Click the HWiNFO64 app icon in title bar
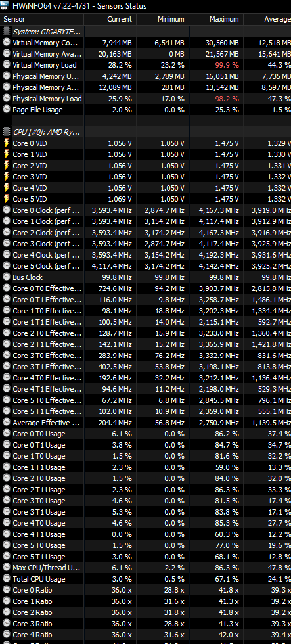 (5, 6)
